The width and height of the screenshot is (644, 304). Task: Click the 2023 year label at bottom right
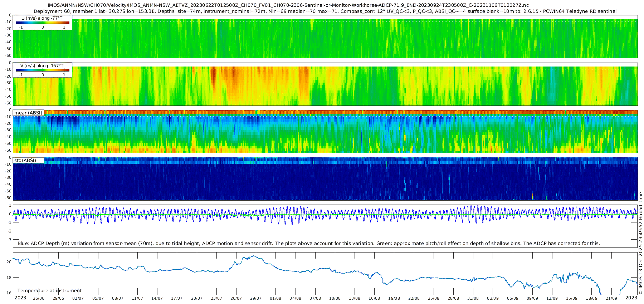[631, 298]
